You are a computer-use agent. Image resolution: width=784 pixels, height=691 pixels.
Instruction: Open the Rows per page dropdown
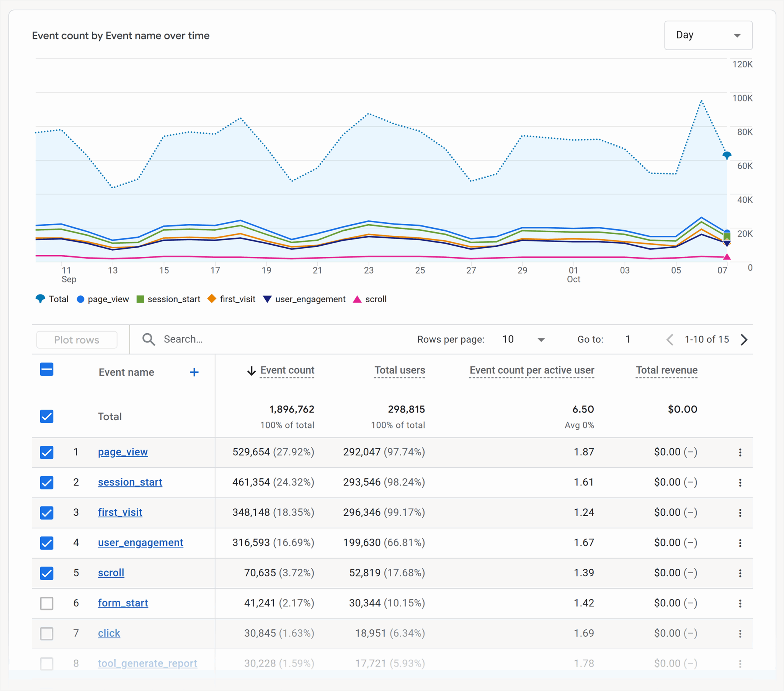click(x=523, y=339)
